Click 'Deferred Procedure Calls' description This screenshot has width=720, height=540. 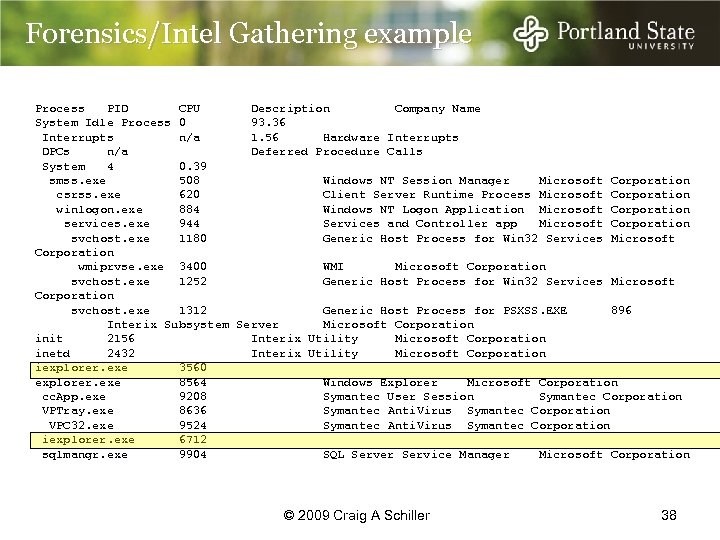click(x=337, y=152)
